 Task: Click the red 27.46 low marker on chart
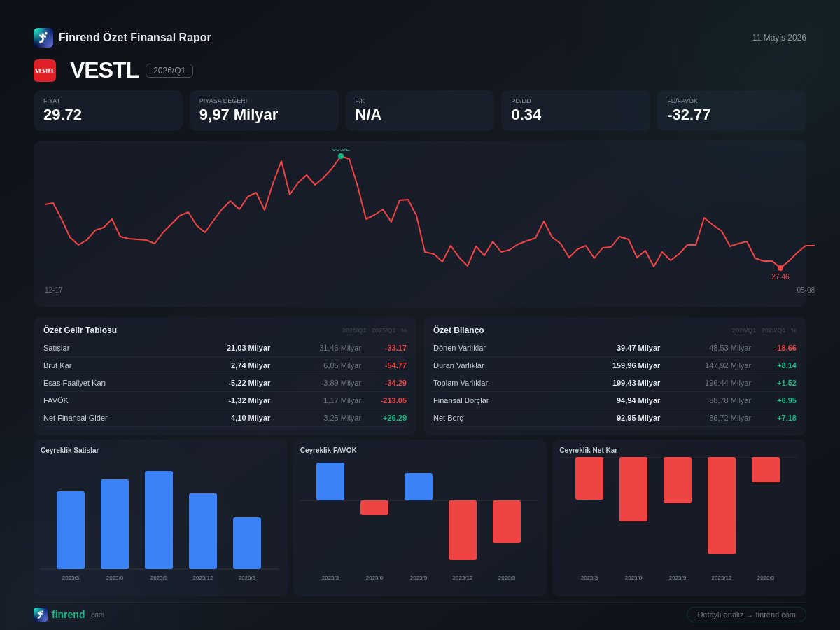pos(780,268)
